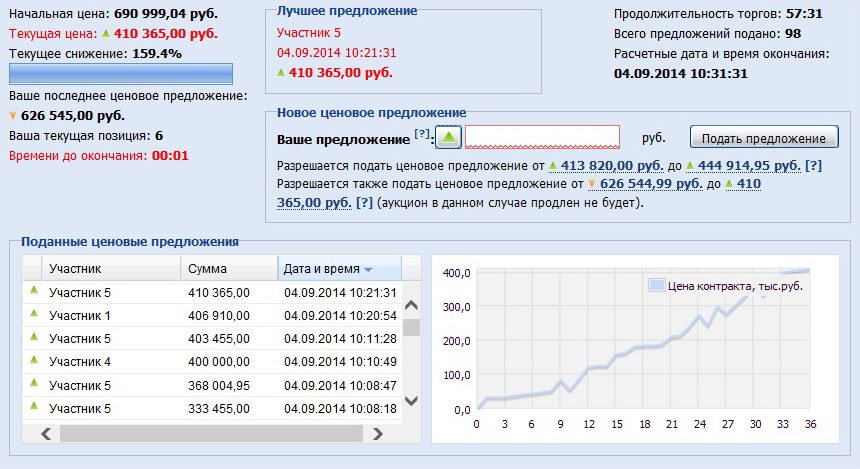The height and width of the screenshot is (469, 860).
Task: Click green arrow icon in Участник 1 row
Action: coord(33,315)
